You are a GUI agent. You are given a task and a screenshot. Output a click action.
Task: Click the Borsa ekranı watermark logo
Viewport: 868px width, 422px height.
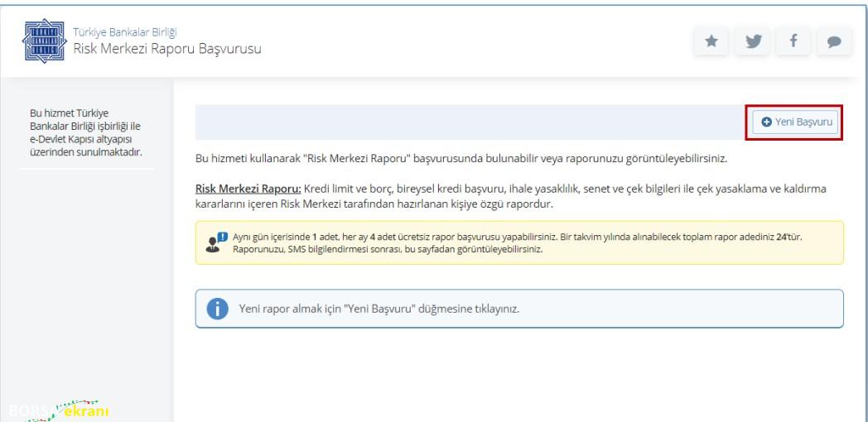coord(58,411)
